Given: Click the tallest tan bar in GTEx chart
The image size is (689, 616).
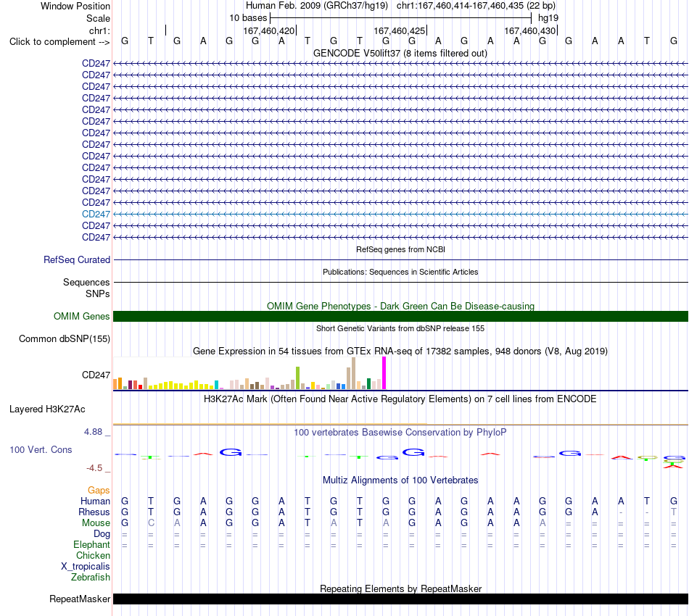Looking at the screenshot, I should 353,373.
